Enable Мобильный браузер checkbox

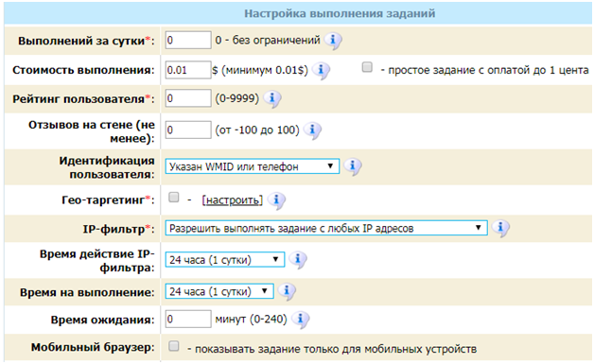point(173,346)
